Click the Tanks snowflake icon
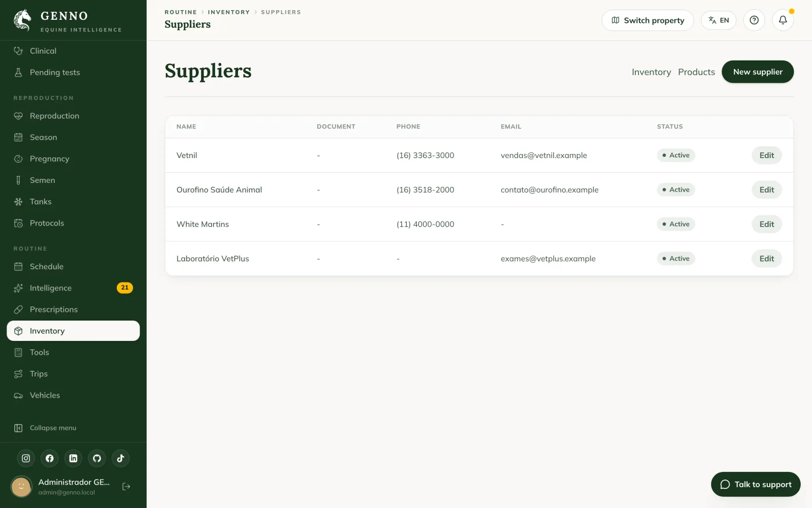This screenshot has width=812, height=508. 18,202
